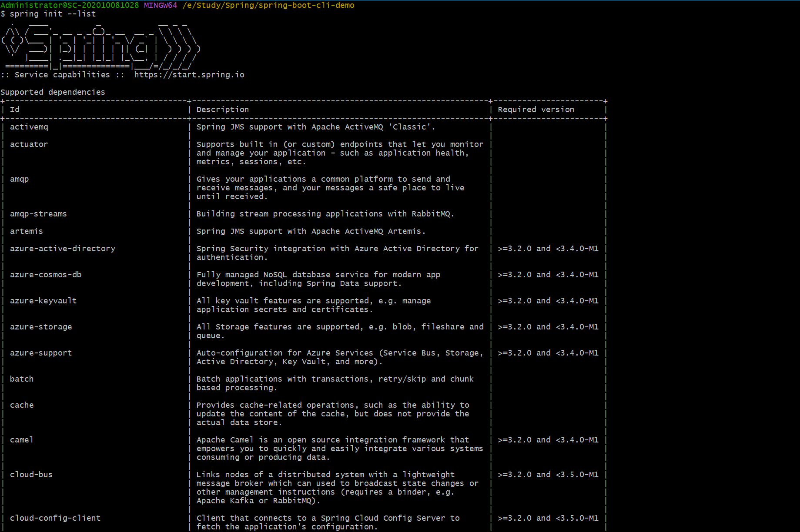Select the 'cloud-bus' dependency id
The image size is (800, 532).
[31, 475]
